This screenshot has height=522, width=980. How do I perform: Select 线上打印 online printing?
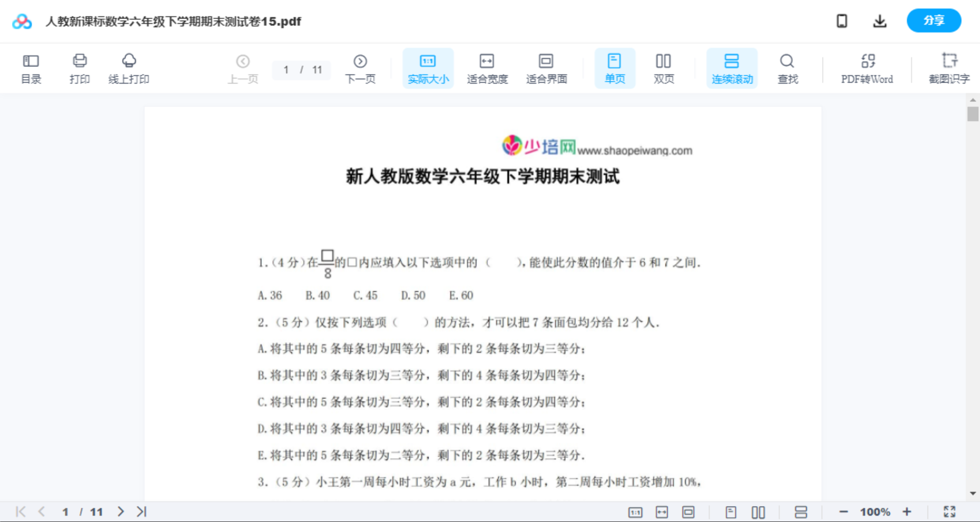pos(129,68)
